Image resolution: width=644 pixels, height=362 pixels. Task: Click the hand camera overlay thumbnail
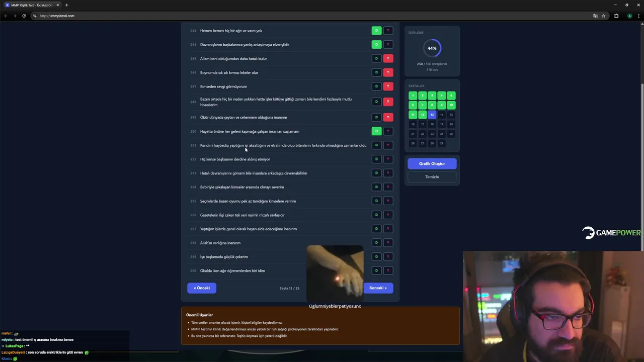pos(335,273)
